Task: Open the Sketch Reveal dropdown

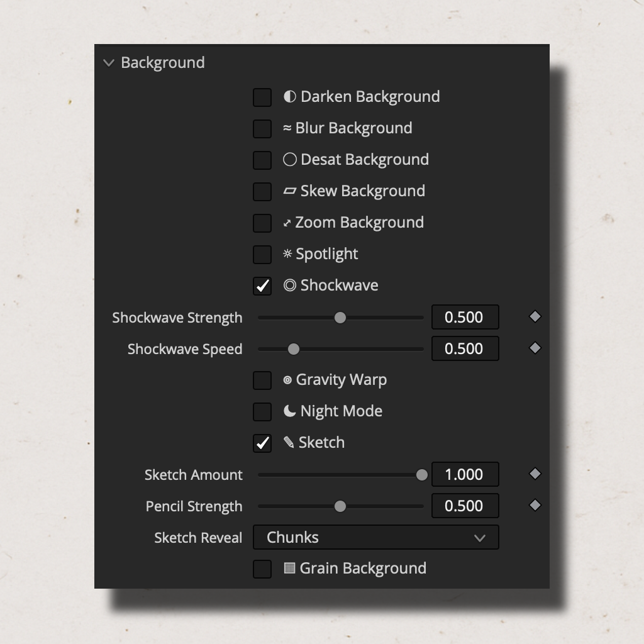Action: 376,537
